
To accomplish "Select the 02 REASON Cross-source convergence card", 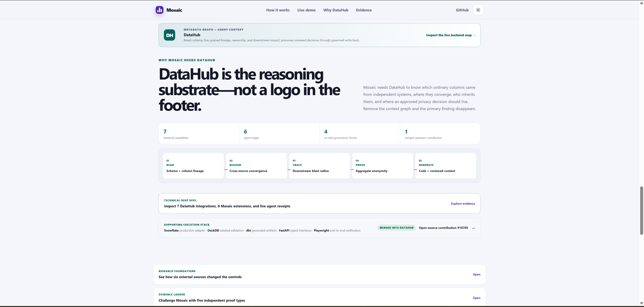I will (x=256, y=166).
